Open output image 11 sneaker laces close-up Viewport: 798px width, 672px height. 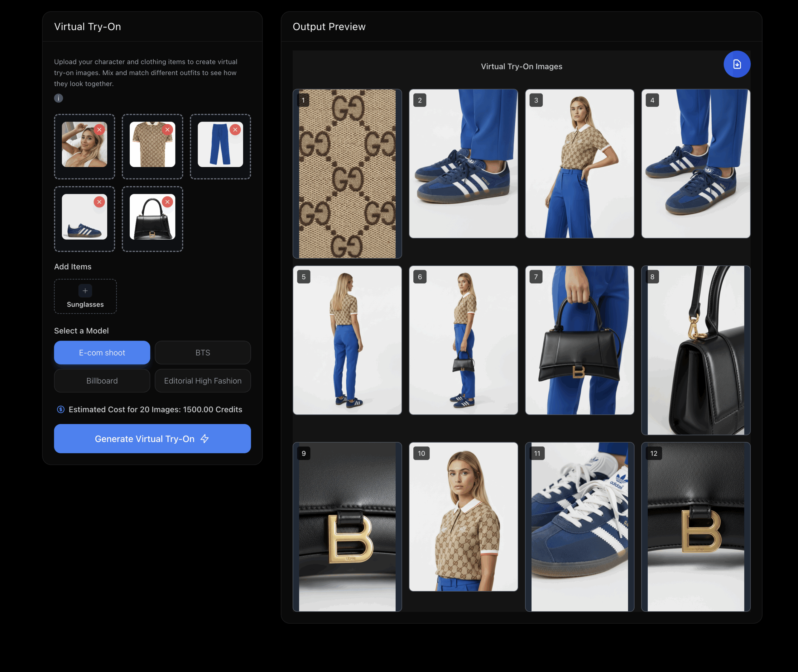(579, 527)
